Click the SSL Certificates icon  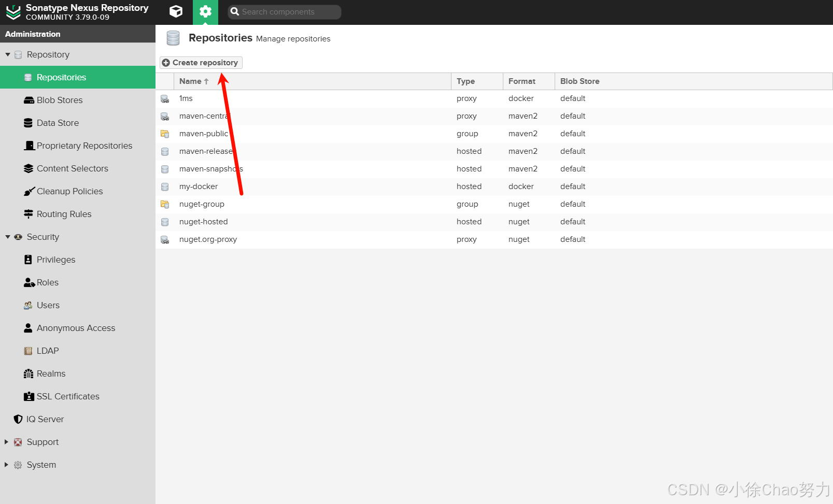coord(29,396)
